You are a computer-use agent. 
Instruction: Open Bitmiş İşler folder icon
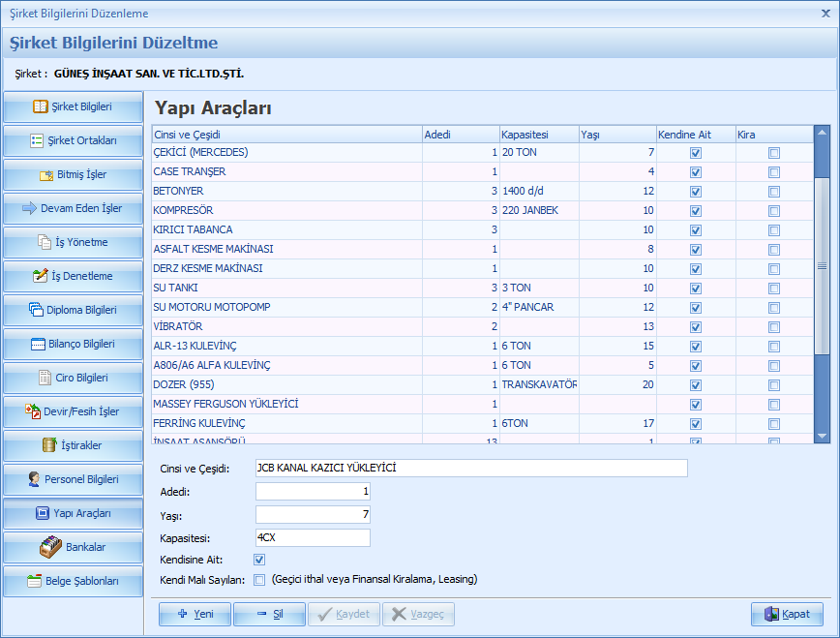[x=47, y=175]
